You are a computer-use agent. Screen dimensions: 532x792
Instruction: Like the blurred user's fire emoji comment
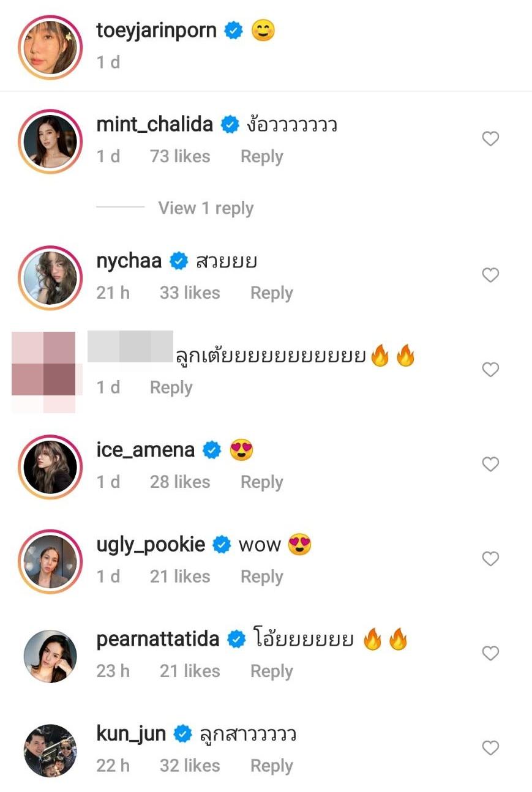(x=490, y=370)
